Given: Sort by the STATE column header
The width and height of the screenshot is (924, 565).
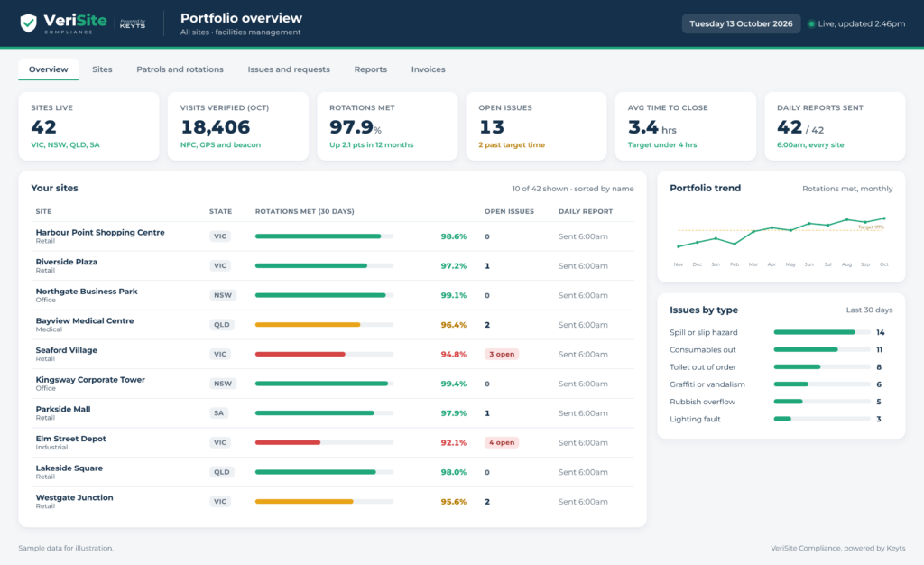Looking at the screenshot, I should [220, 211].
